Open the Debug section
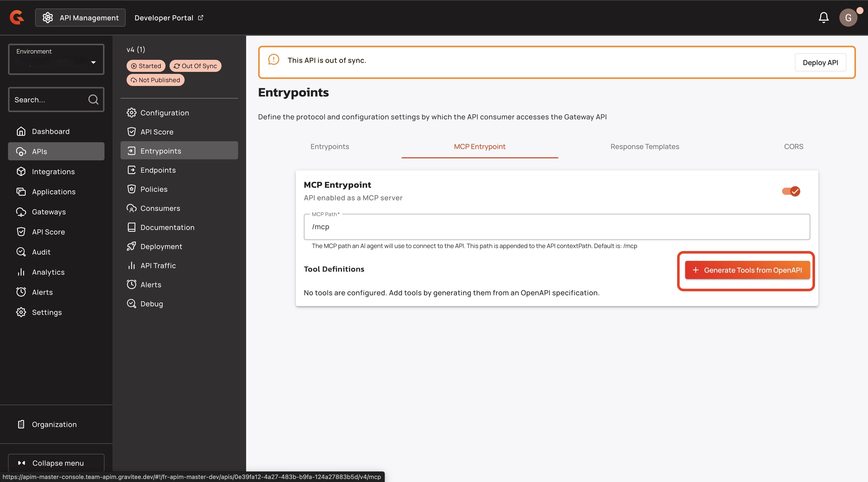 pyautogui.click(x=152, y=304)
